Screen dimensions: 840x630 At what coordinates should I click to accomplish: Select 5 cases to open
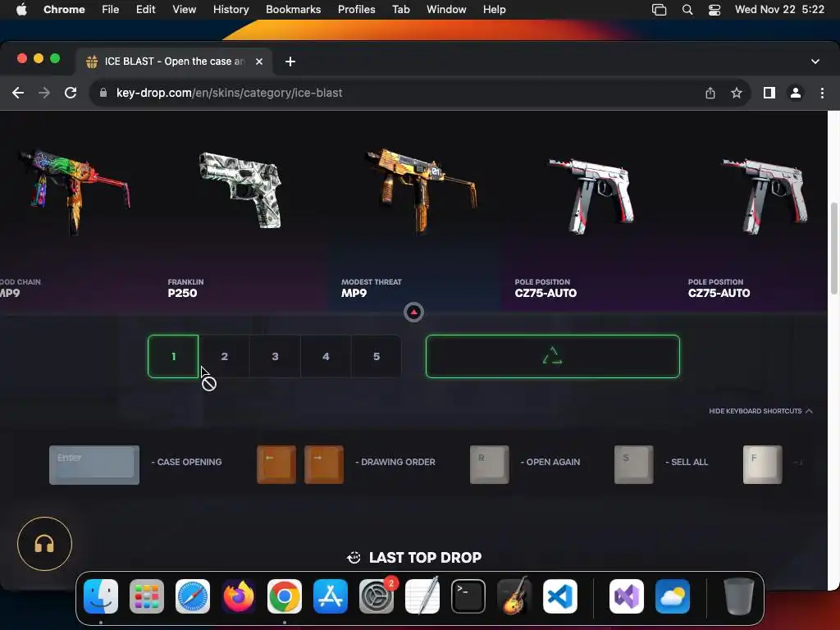click(x=376, y=356)
